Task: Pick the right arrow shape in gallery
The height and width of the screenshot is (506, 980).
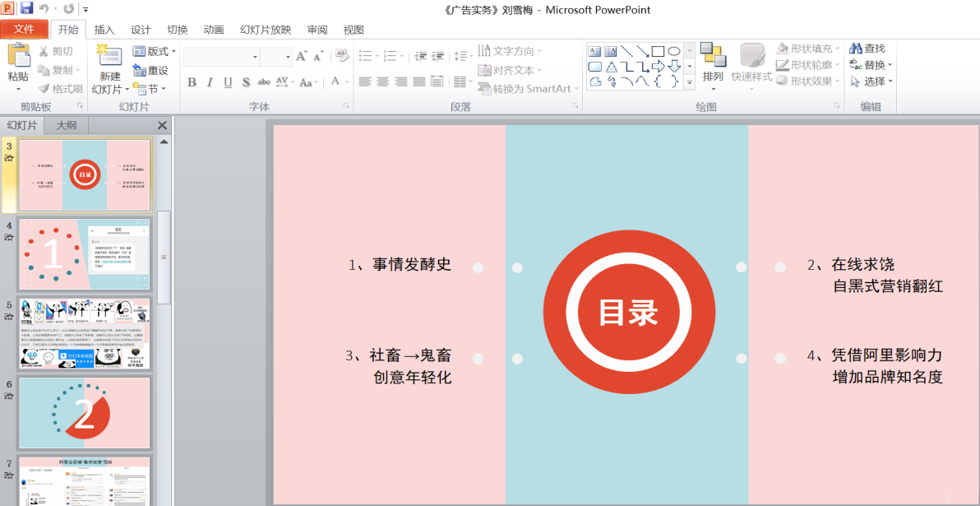Action: (658, 66)
